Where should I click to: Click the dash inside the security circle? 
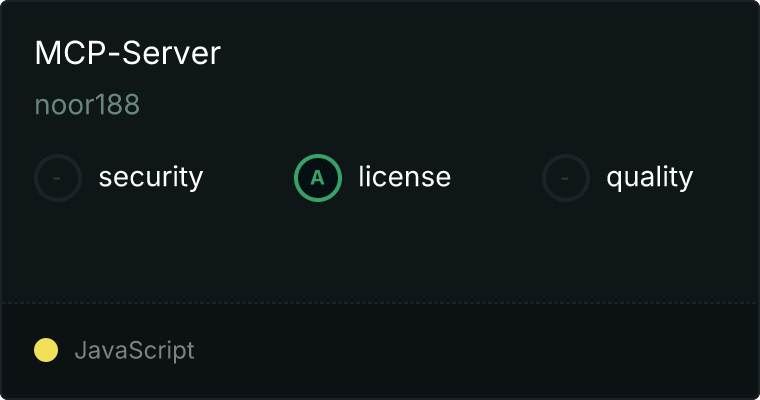[x=57, y=178]
